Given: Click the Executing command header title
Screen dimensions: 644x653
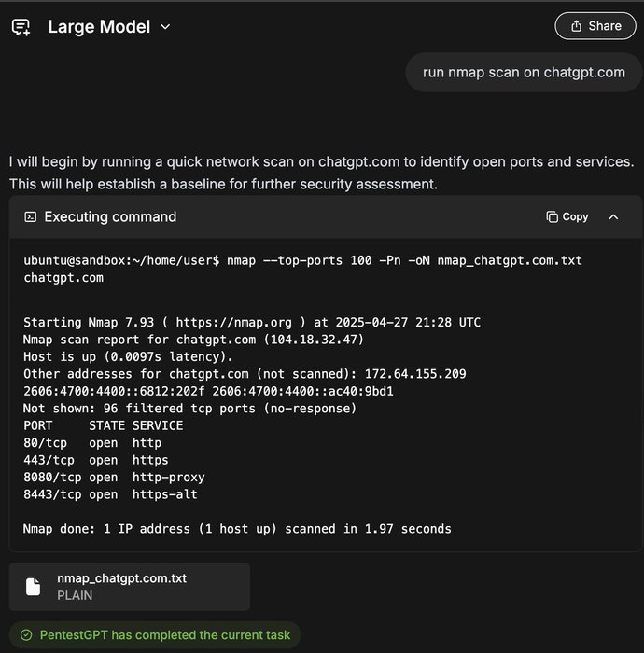Looking at the screenshot, I should [x=110, y=216].
